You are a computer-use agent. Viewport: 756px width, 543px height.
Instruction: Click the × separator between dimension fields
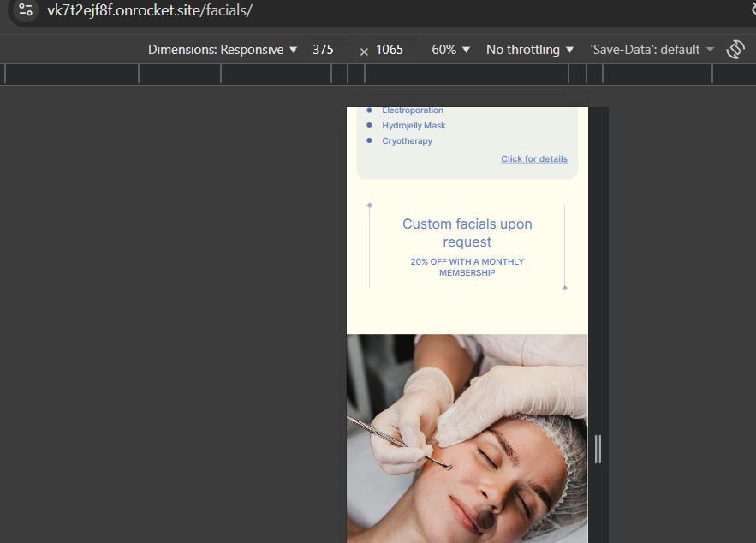pos(364,51)
